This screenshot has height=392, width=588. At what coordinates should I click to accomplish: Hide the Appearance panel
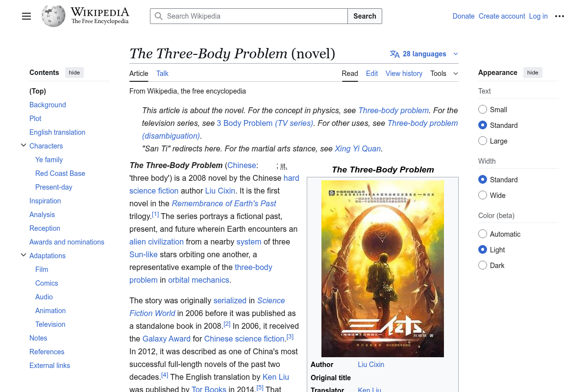[533, 72]
